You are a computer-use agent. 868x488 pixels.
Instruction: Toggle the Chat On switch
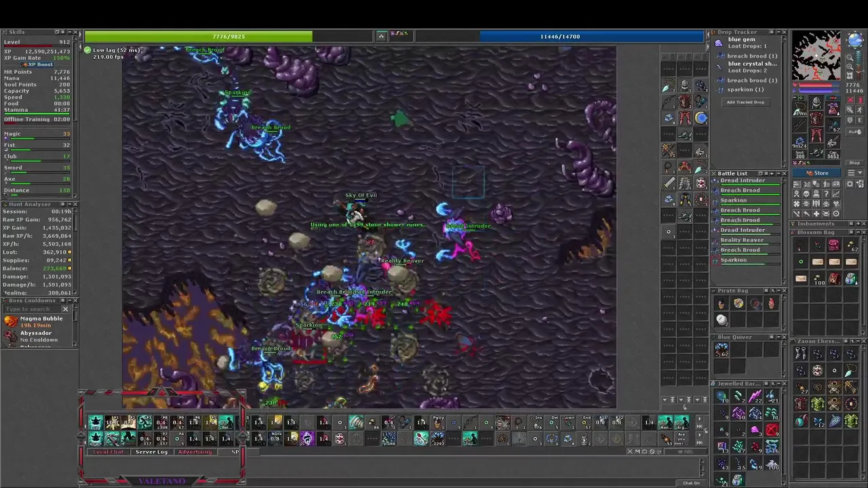[691, 483]
